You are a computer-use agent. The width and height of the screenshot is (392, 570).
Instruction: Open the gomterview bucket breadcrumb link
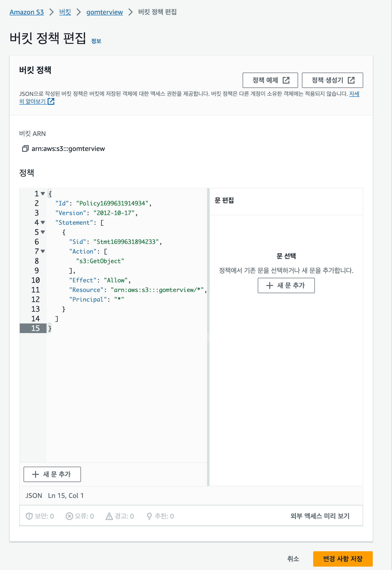click(104, 12)
